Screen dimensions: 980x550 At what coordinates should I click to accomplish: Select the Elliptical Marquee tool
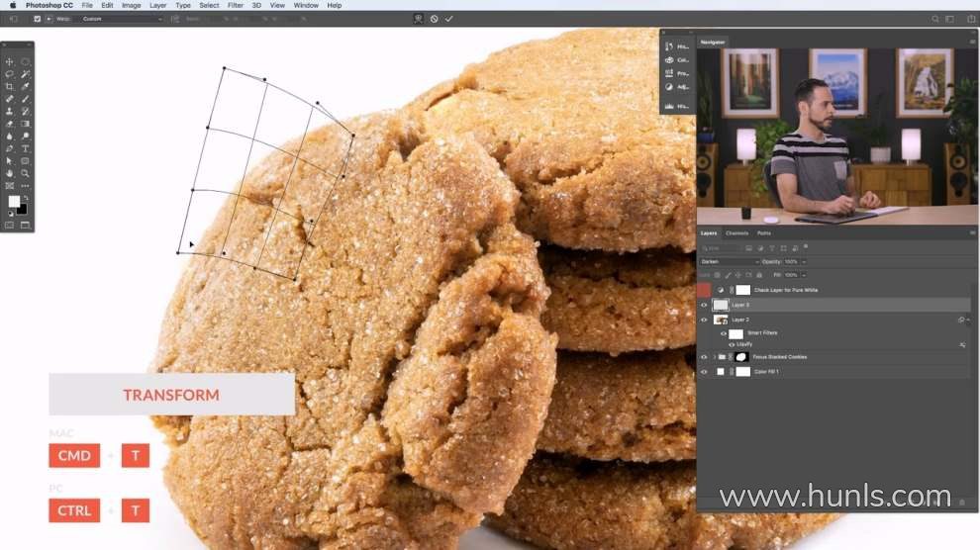tap(25, 61)
